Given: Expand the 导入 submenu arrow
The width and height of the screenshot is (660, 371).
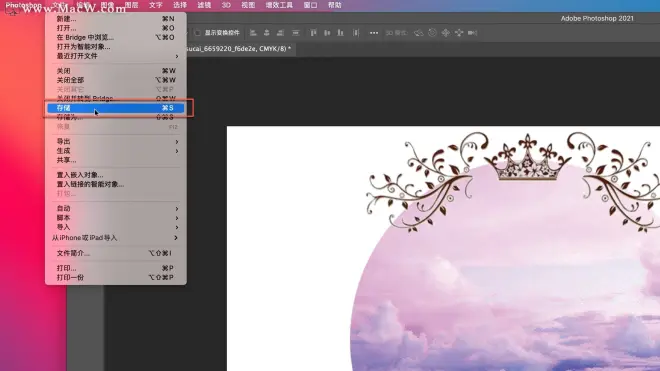Looking at the screenshot, I should pyautogui.click(x=177, y=227).
